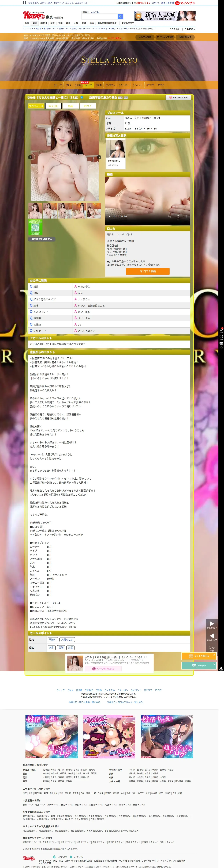224x868 pixels.
Task: Open the 新規会員登録 link
Action: pyautogui.click(x=167, y=3)
